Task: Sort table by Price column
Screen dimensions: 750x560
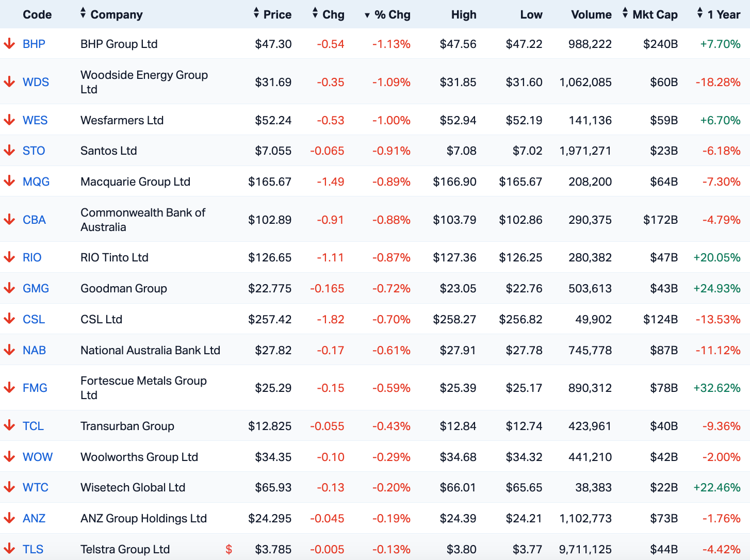Action: click(x=272, y=14)
